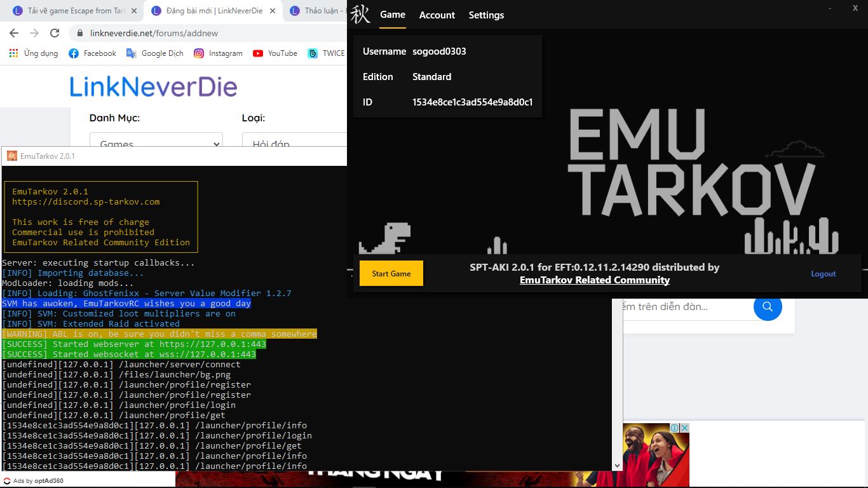Open the YouTube bookmark
This screenshot has height=488, width=868.
coord(275,53)
